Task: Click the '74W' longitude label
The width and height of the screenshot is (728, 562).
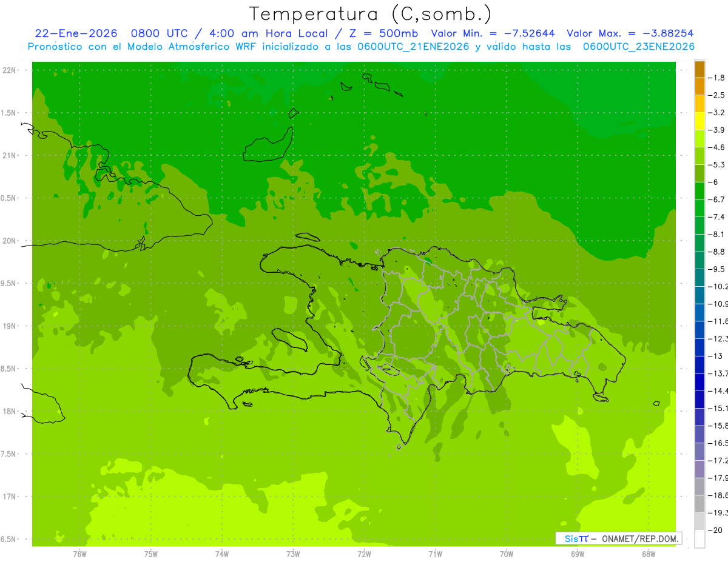Action: point(221,554)
